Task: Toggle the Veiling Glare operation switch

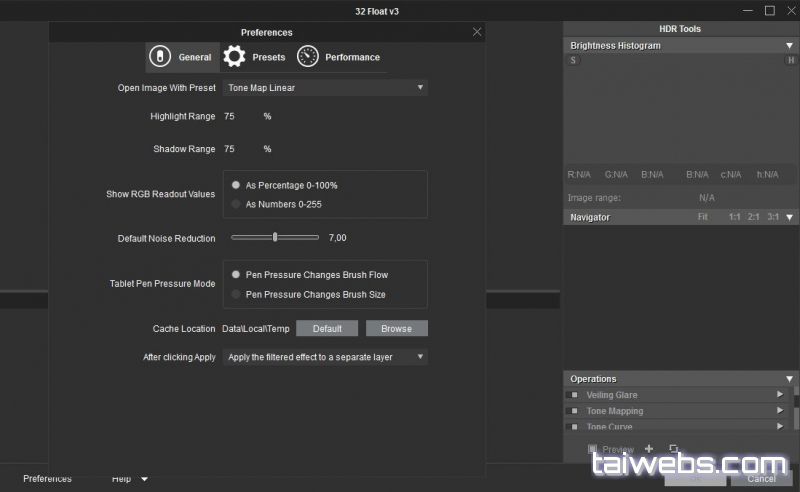Action: pos(574,395)
